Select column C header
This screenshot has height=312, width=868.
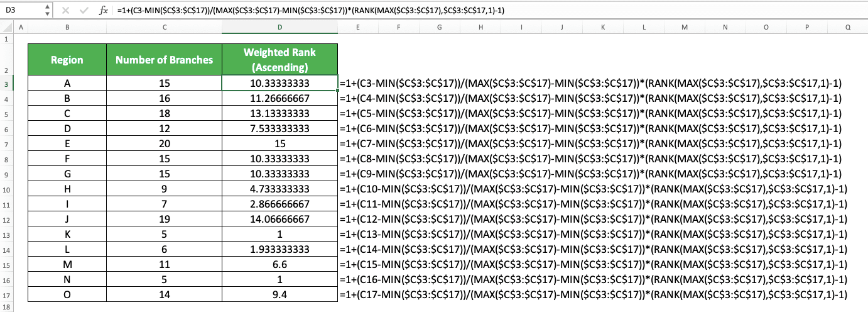[164, 27]
